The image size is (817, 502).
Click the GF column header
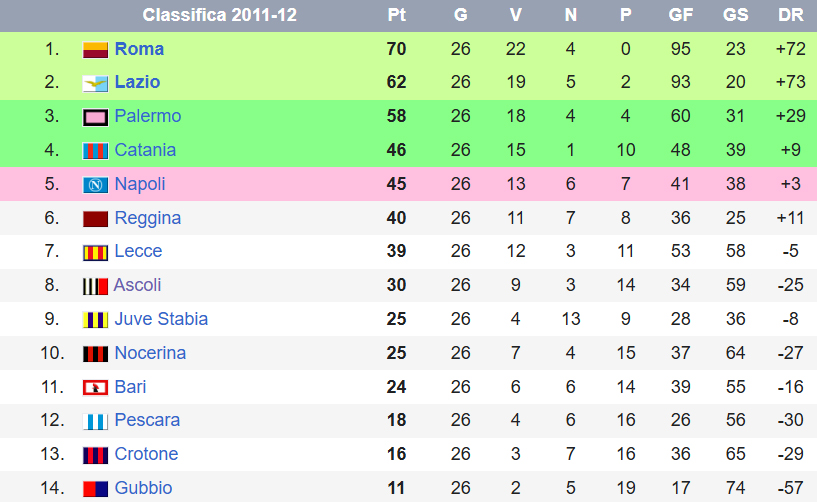(680, 15)
